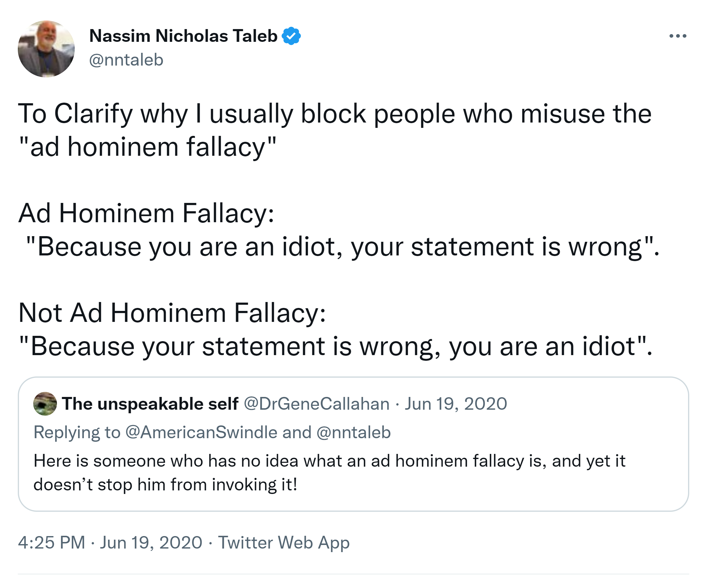This screenshot has width=702, height=588.
Task: Click @nntaleb in the Replying to line
Action: (353, 432)
